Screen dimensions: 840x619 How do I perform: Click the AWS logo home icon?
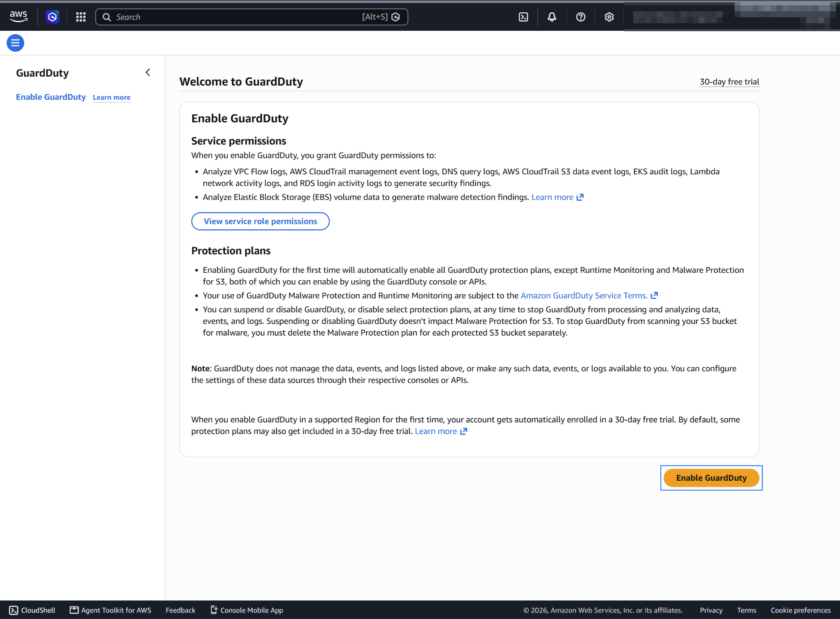pyautogui.click(x=18, y=17)
